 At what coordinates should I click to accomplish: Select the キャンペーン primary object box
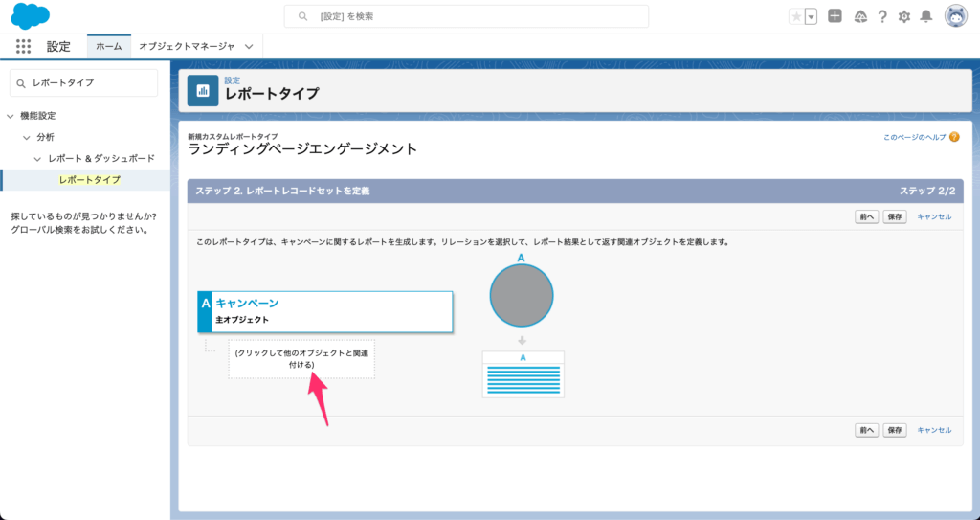coord(325,311)
